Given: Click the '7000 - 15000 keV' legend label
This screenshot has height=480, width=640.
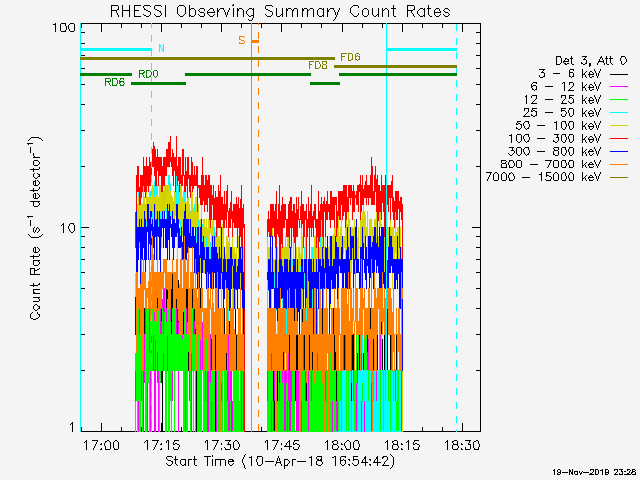Looking at the screenshot, I should click(x=543, y=177).
